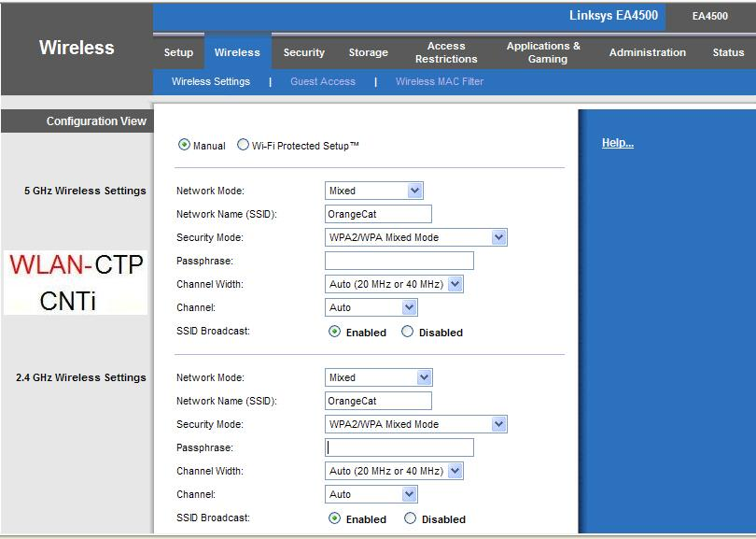
Task: Open the Security tab
Action: 303,52
